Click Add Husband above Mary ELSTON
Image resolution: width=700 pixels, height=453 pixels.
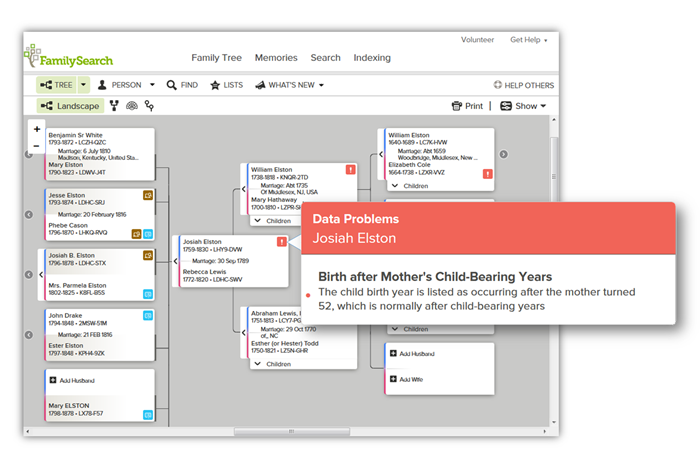coord(72,380)
